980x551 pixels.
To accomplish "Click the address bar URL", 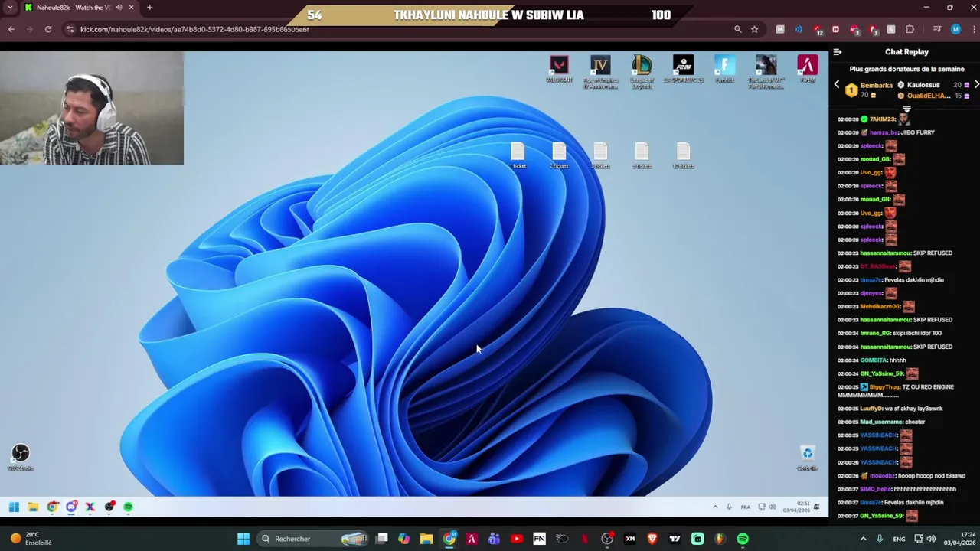I will (194, 29).
